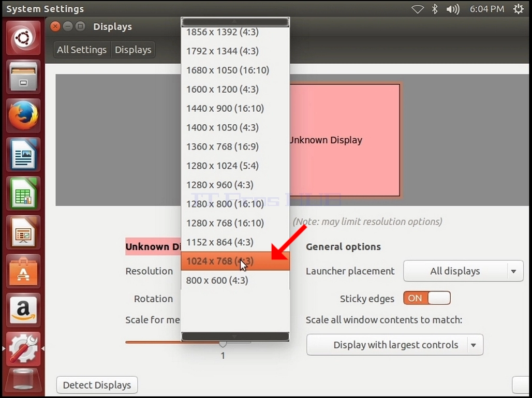Click the System Settings wrench-gear launcher icon
532x398 pixels.
pos(23,348)
